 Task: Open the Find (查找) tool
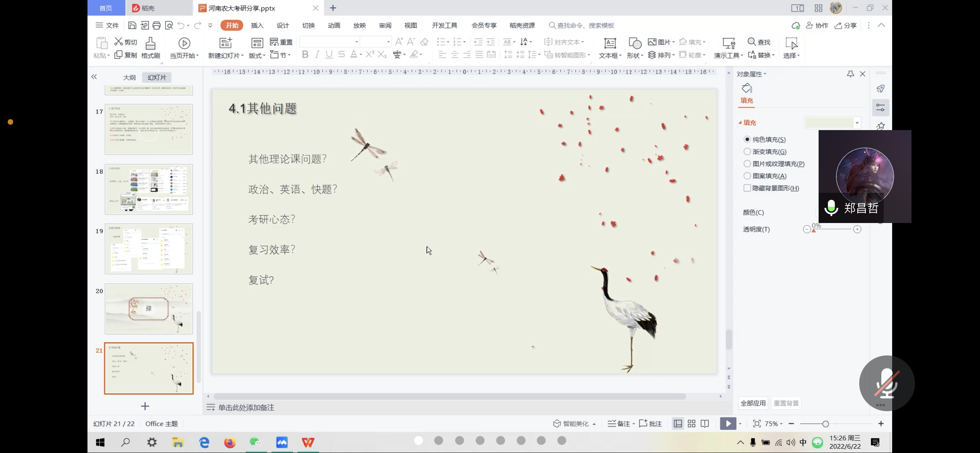[x=759, y=42]
